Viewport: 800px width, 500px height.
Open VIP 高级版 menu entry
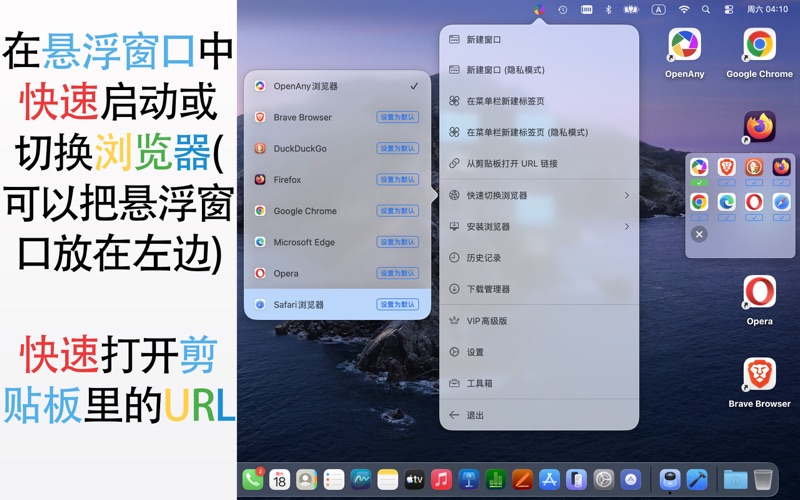[x=539, y=320]
